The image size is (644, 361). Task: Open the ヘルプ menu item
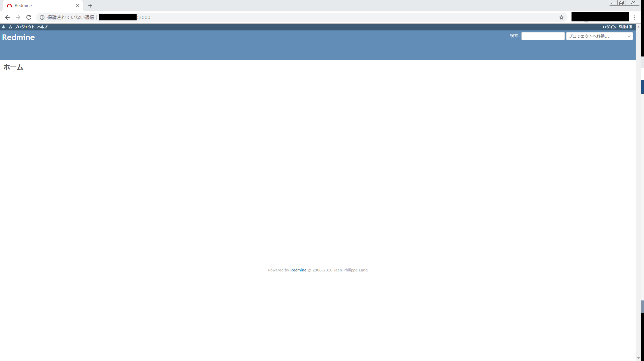(42, 27)
